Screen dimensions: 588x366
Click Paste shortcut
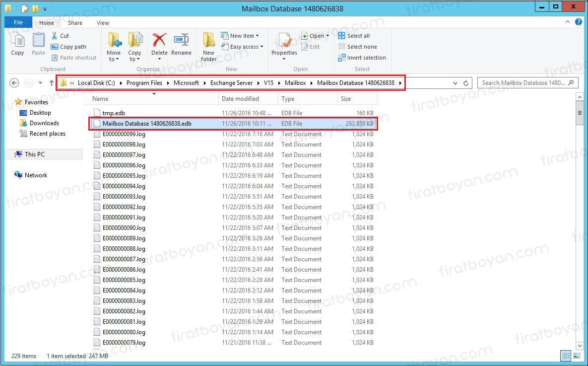(74, 58)
